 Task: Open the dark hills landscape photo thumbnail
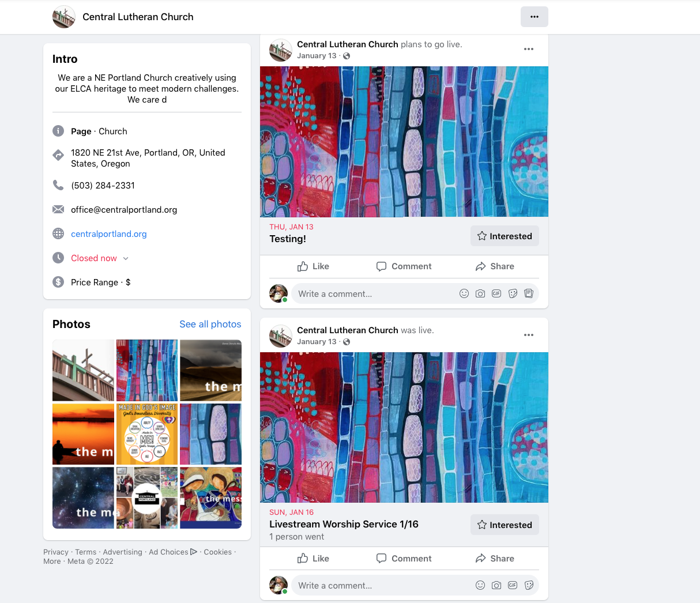(210, 370)
